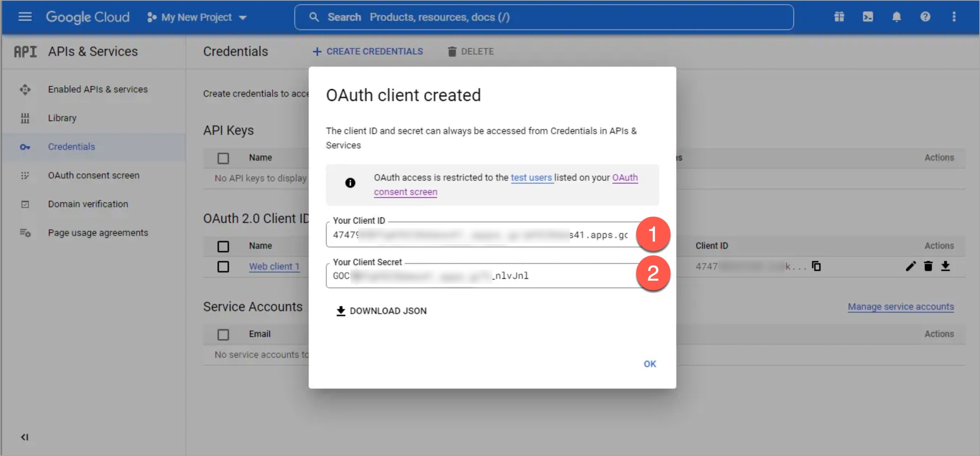Click OK to close the dialog
The height and width of the screenshot is (456, 980).
click(x=650, y=364)
